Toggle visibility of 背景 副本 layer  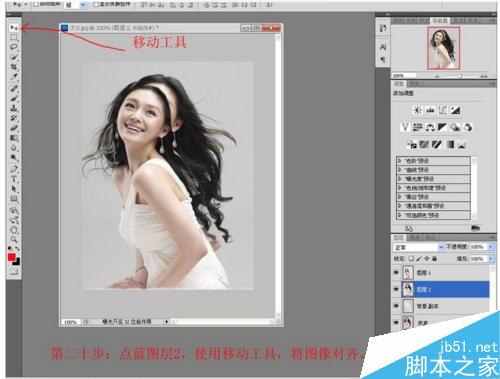coord(396,306)
